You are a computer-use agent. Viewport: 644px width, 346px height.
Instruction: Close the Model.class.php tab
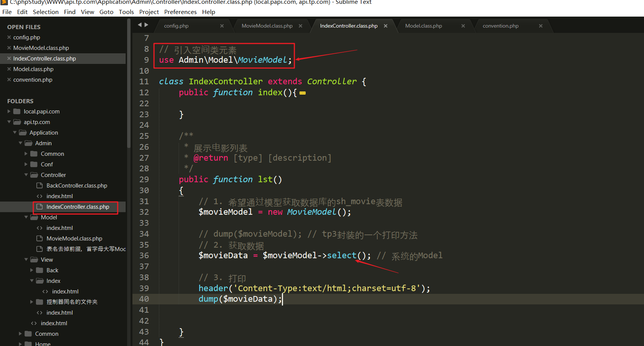tap(463, 26)
